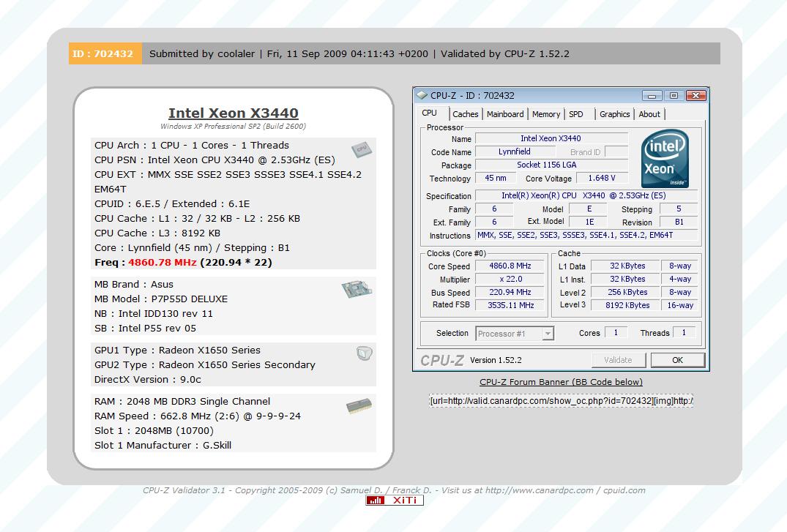Maximize the CPU-Z window
Image resolution: width=787 pixels, height=532 pixels.
[x=674, y=95]
